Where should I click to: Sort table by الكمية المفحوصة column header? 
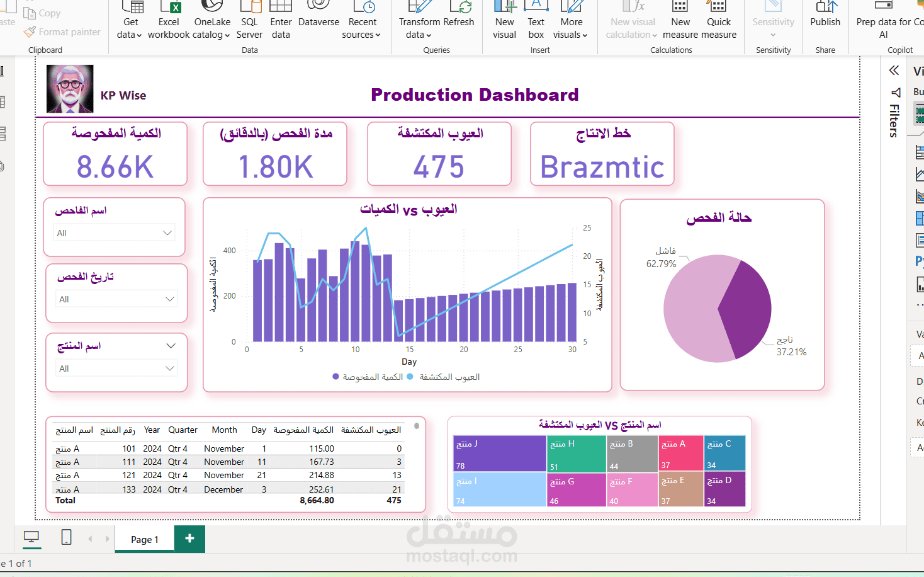(303, 430)
